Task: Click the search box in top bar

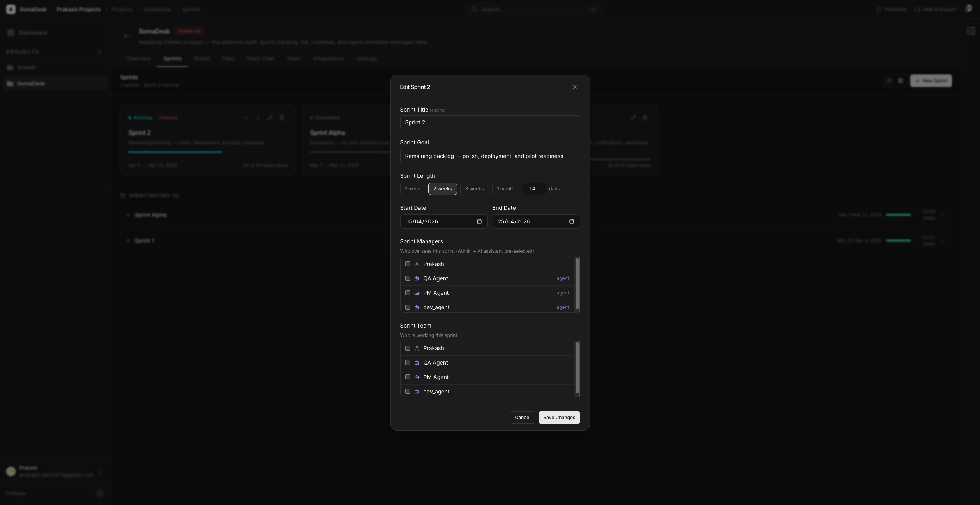Action: (x=534, y=9)
